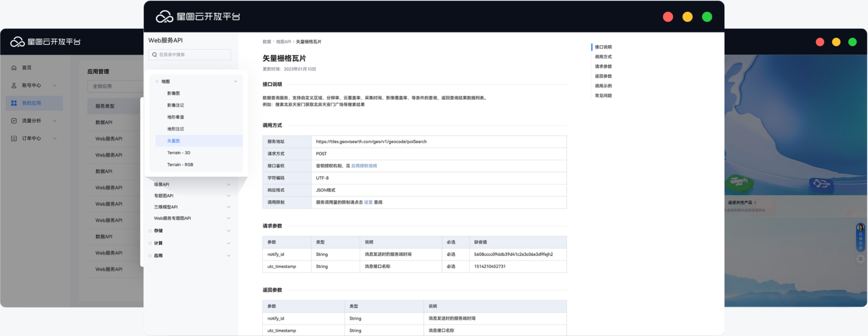The height and width of the screenshot is (336, 868).
Task: Click the home icon in left sidebar
Action: pos(14,68)
